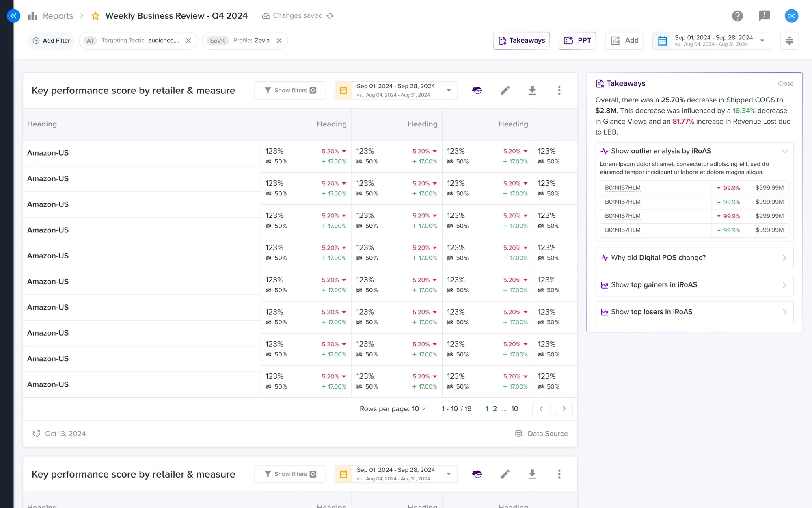Select current page 1 in pagination
The height and width of the screenshot is (508, 812).
(486, 409)
